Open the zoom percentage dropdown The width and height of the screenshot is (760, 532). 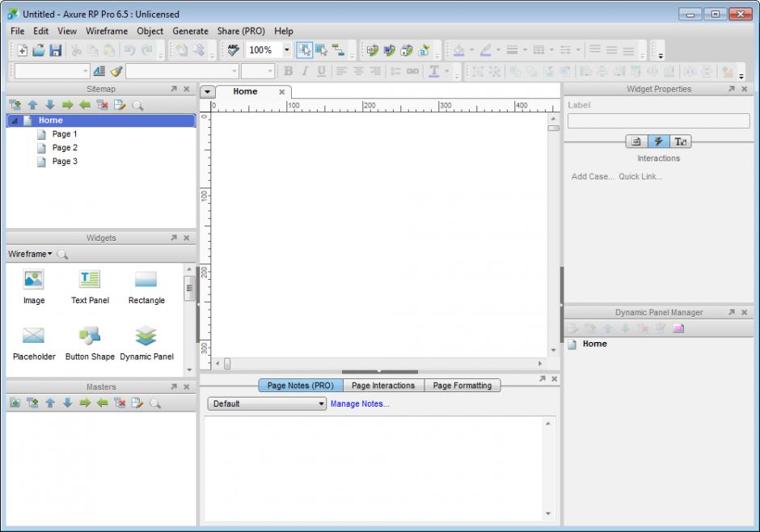(286, 50)
